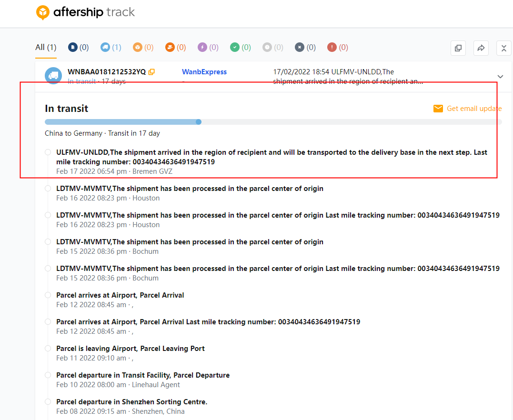Click the blue truck shipment icon
This screenshot has width=513, height=420.
point(53,76)
